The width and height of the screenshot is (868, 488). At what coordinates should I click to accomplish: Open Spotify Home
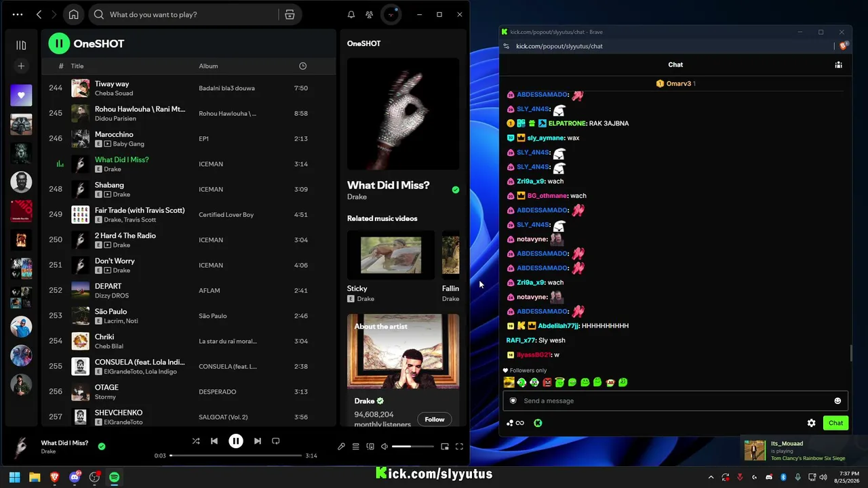(x=73, y=14)
